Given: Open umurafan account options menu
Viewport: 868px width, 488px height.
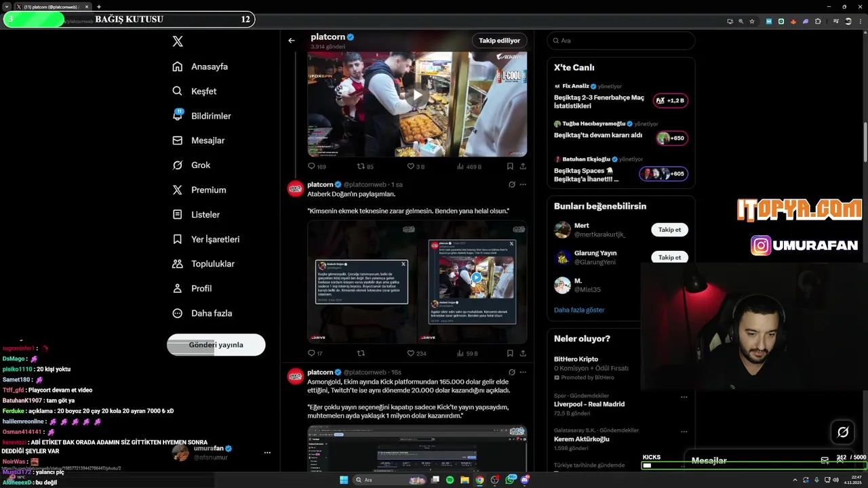Looking at the screenshot, I should [267, 452].
